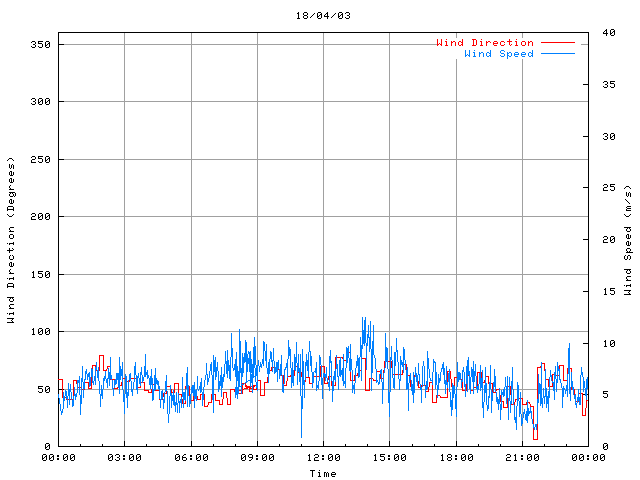
Task: Click the 20 m/s tick label
Action: pos(609,239)
